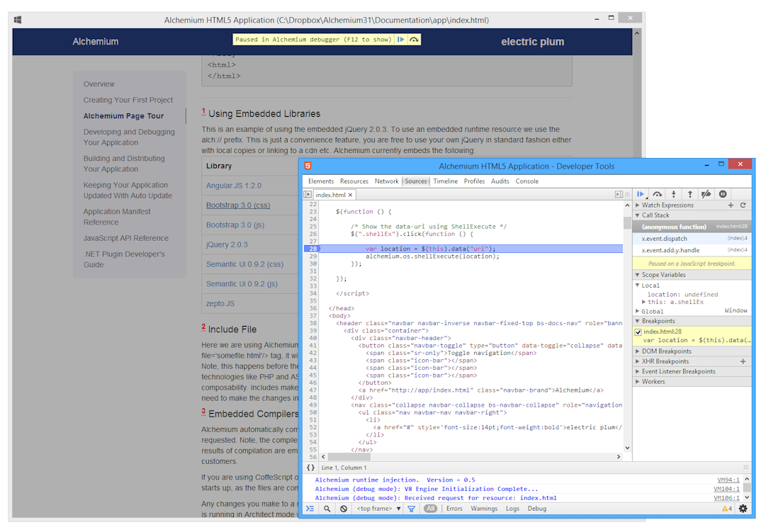Screen dimensions: 766x532
Task: Filter console by Errors
Action: coord(454,509)
